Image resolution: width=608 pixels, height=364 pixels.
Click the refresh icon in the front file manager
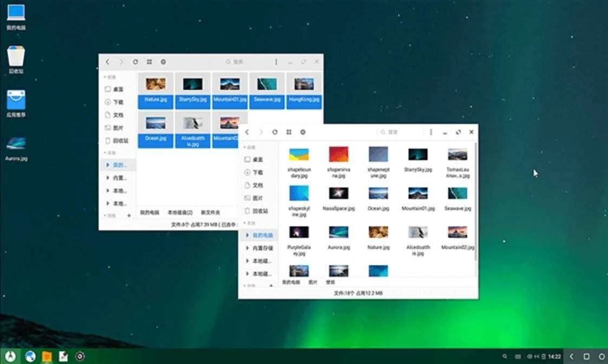[275, 132]
